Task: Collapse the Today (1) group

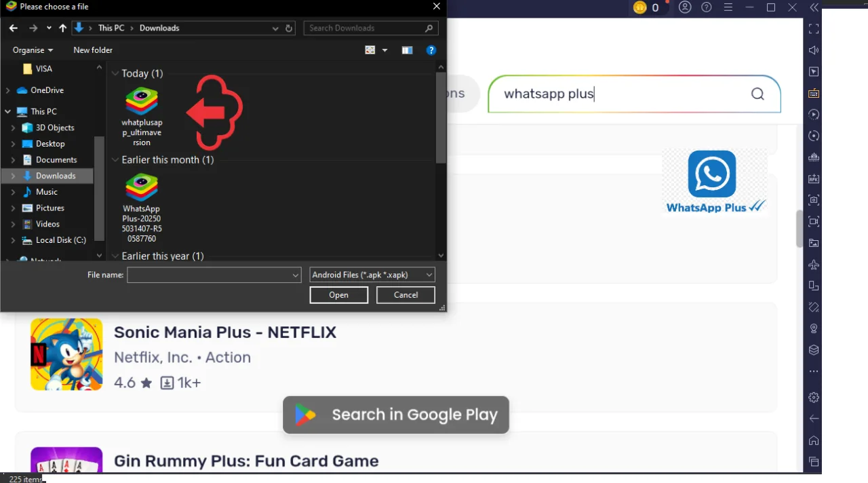Action: point(115,73)
